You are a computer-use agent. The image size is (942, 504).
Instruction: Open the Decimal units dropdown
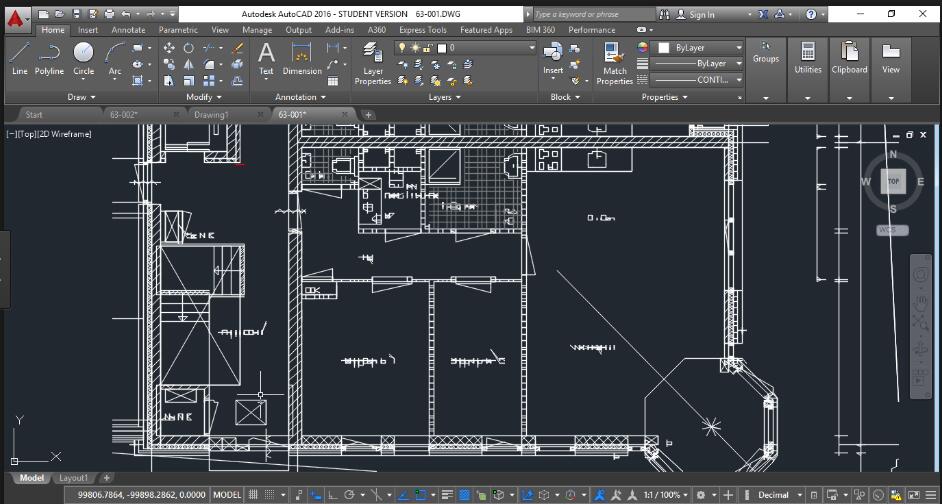[779, 495]
